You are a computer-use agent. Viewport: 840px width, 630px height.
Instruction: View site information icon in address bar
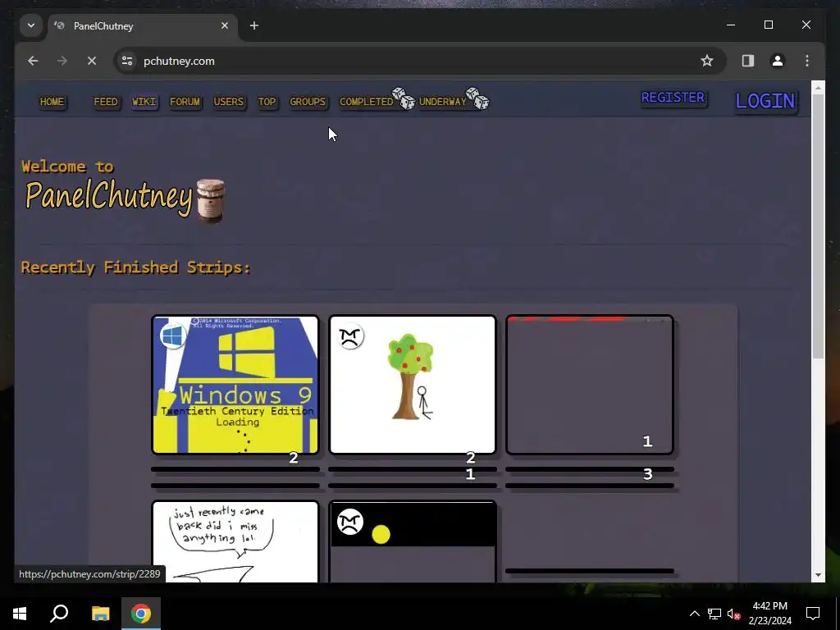pyautogui.click(x=127, y=61)
